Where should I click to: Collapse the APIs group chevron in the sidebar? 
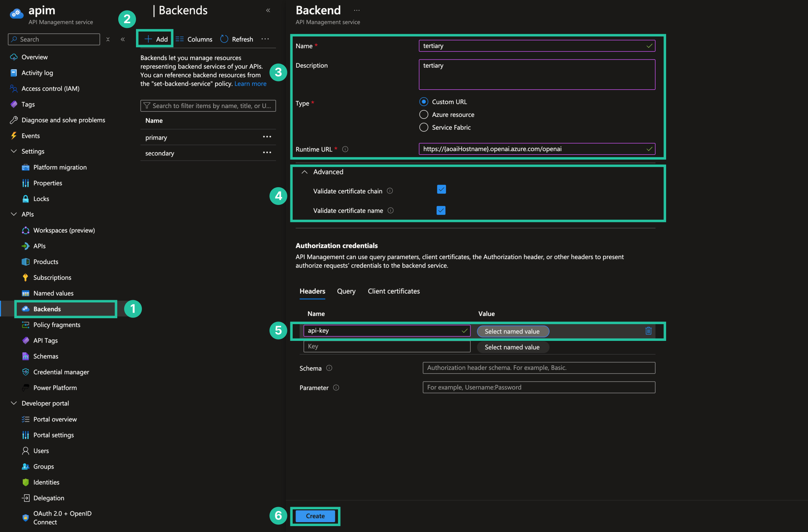(13, 214)
